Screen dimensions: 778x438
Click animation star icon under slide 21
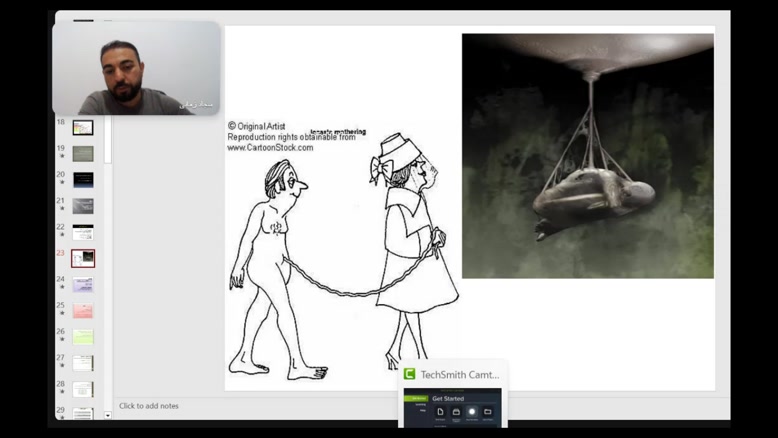pos(62,209)
